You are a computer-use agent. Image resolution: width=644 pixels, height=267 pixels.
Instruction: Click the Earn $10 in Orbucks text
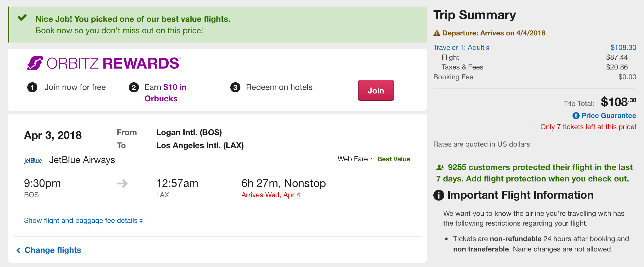click(x=165, y=93)
